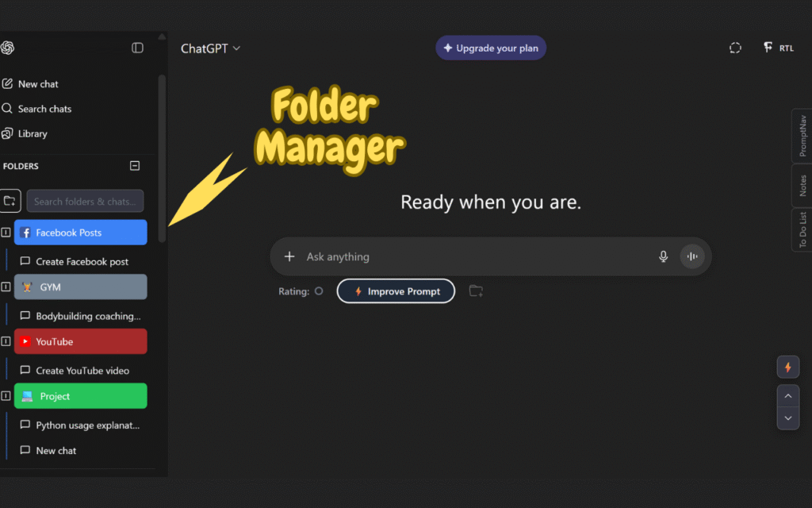Start a New chat
This screenshot has width=812, height=508.
[38, 84]
